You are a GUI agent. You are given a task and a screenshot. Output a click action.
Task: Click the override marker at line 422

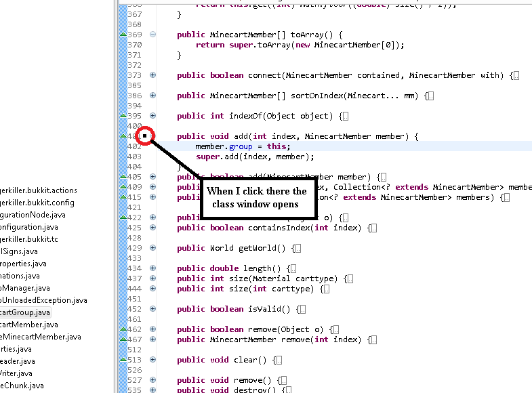[123, 218]
